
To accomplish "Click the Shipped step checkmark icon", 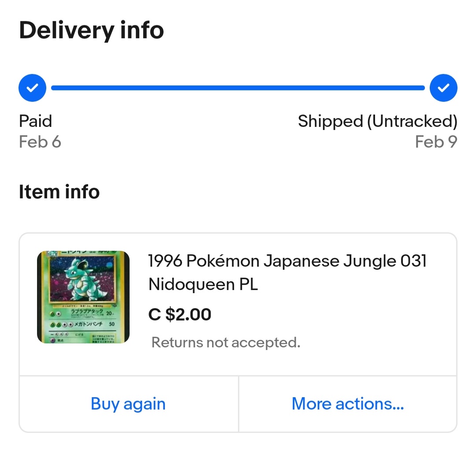I will pos(443,88).
